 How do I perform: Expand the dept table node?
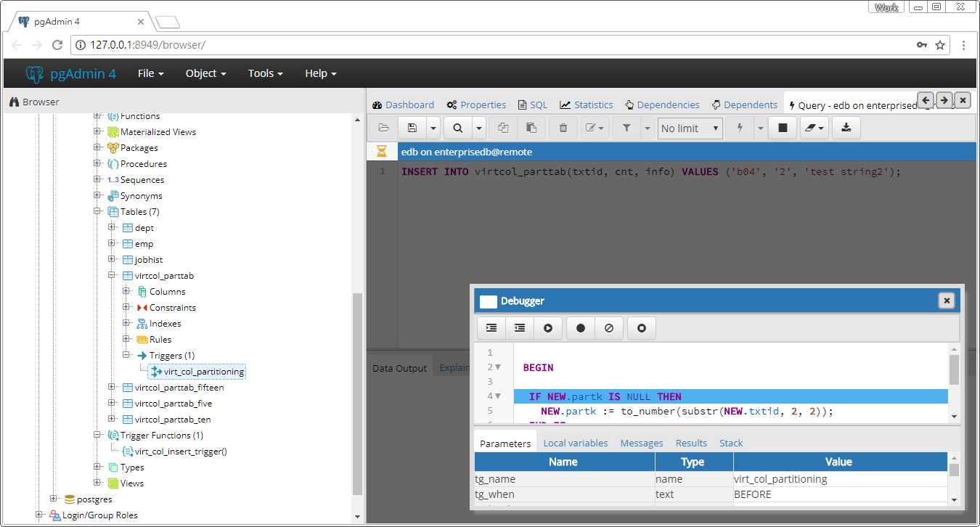tap(112, 228)
